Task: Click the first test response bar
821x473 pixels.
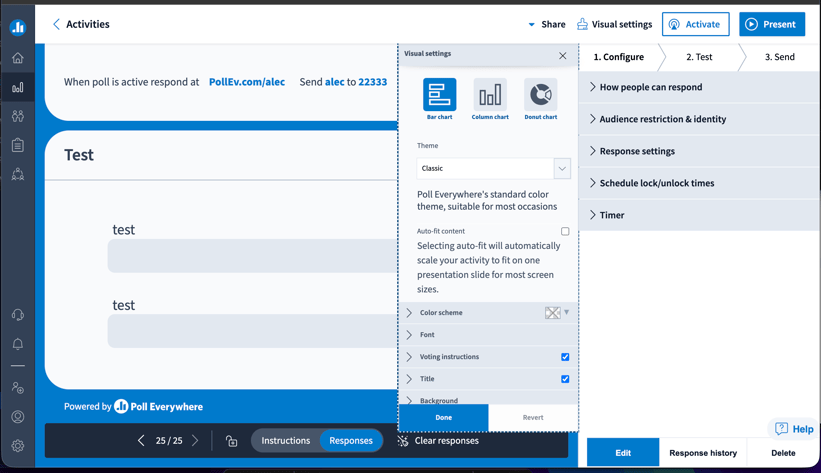Action: (x=252, y=256)
